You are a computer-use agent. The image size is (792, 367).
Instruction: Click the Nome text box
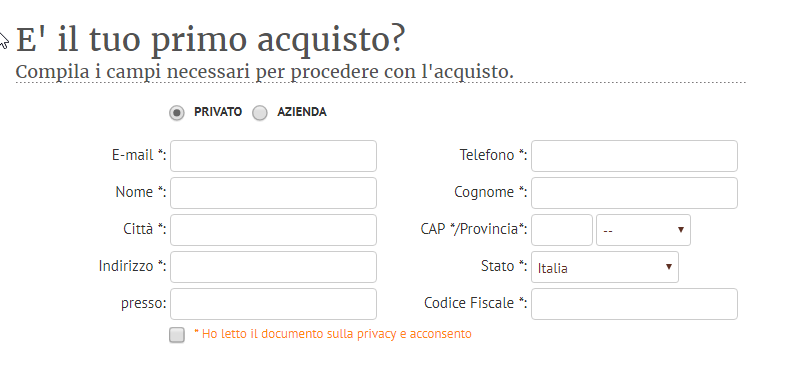(x=273, y=193)
